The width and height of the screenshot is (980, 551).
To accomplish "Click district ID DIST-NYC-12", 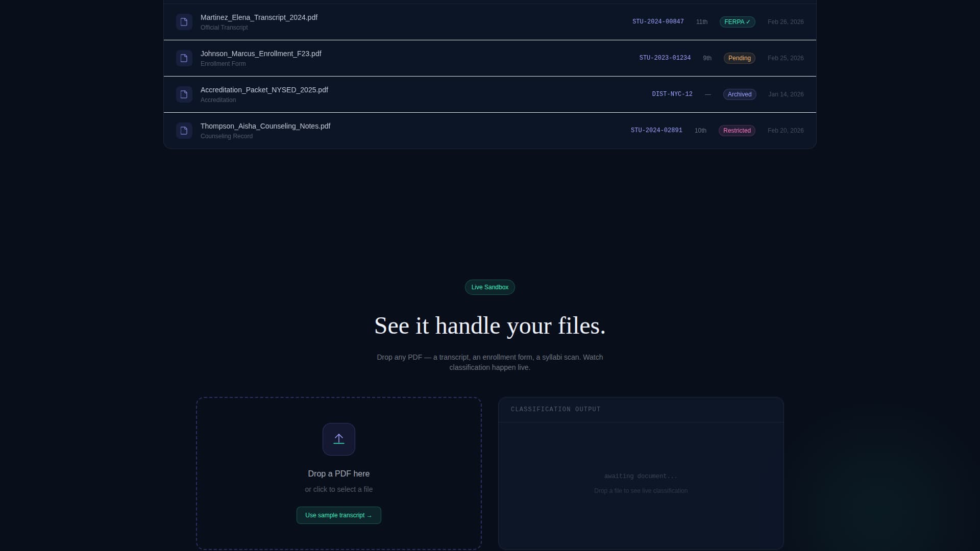I will coord(672,94).
